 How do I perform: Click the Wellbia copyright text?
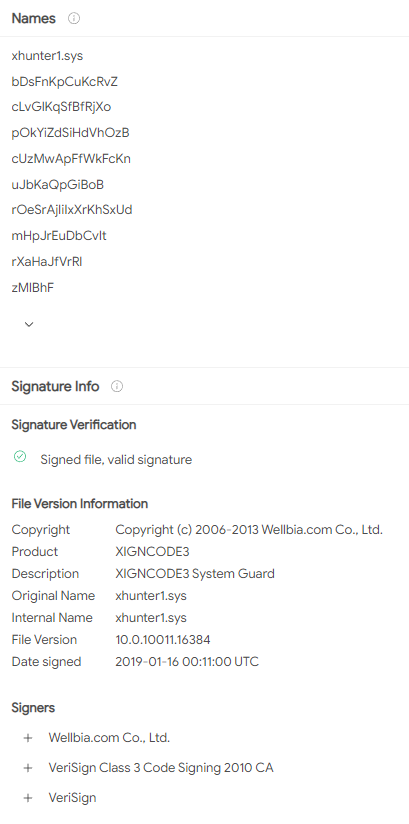pyautogui.click(x=249, y=530)
